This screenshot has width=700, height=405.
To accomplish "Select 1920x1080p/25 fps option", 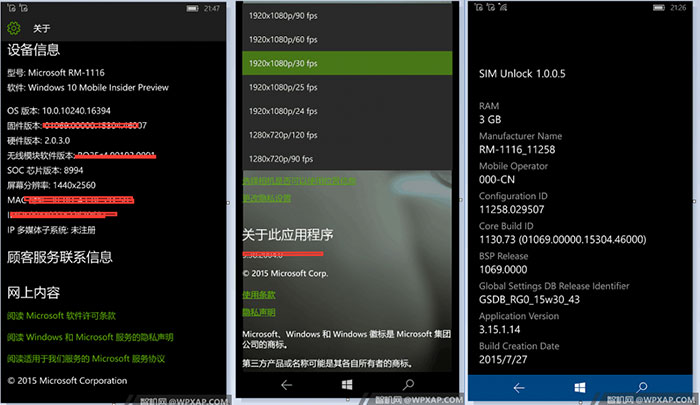I will click(347, 87).
